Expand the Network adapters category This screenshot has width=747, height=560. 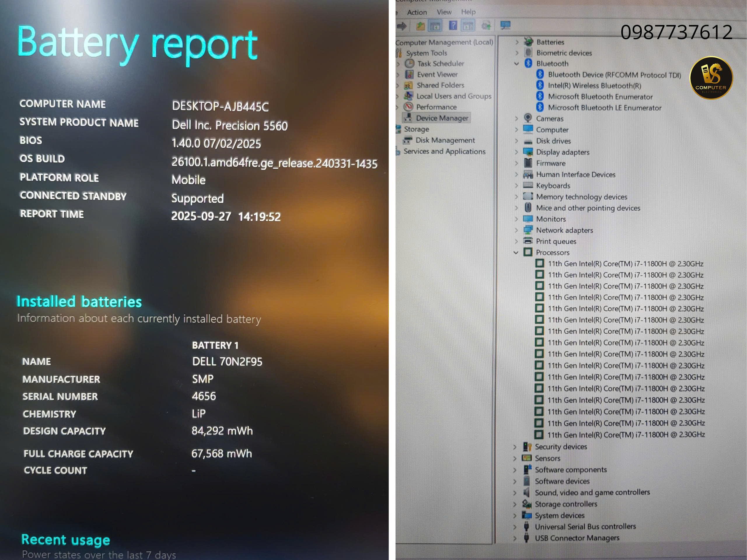coord(516,230)
